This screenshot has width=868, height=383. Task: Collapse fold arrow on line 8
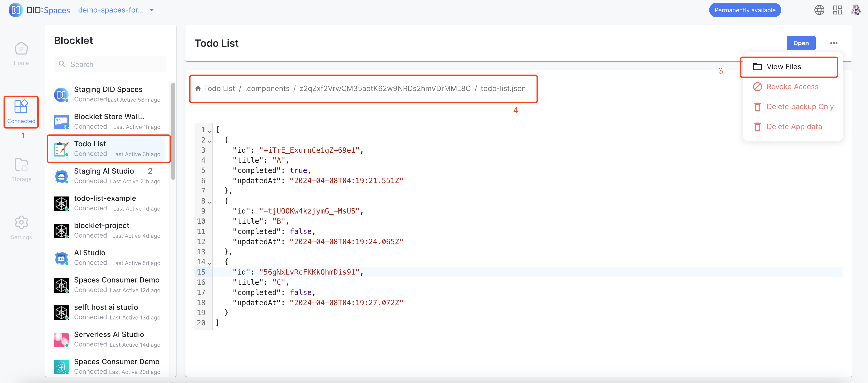pyautogui.click(x=209, y=203)
